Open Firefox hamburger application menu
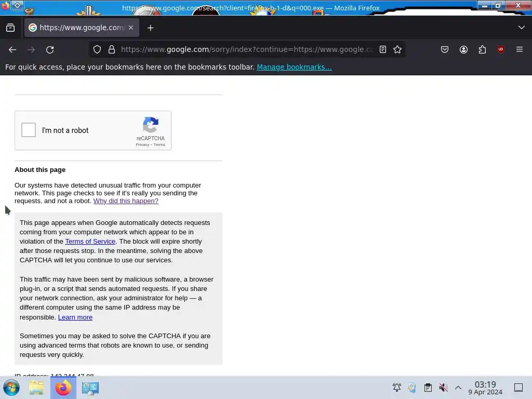This screenshot has width=532, height=399. [520, 49]
